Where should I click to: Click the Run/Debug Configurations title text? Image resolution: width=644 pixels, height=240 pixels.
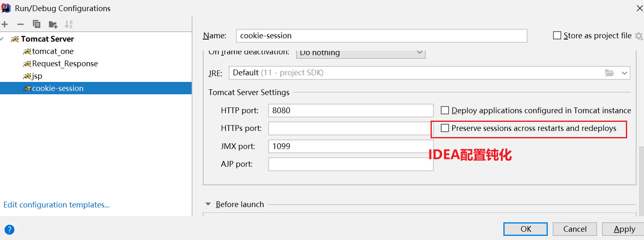(63, 8)
